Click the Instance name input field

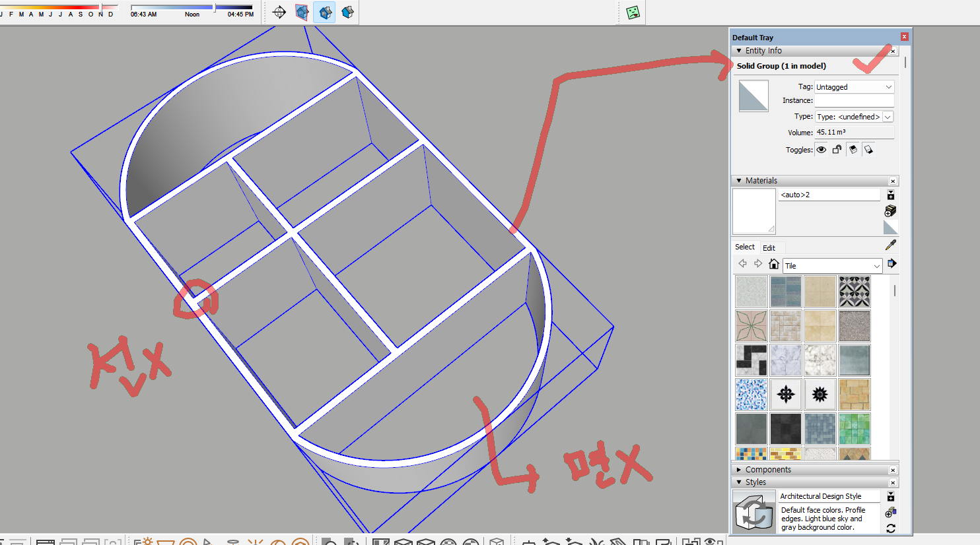pos(854,100)
